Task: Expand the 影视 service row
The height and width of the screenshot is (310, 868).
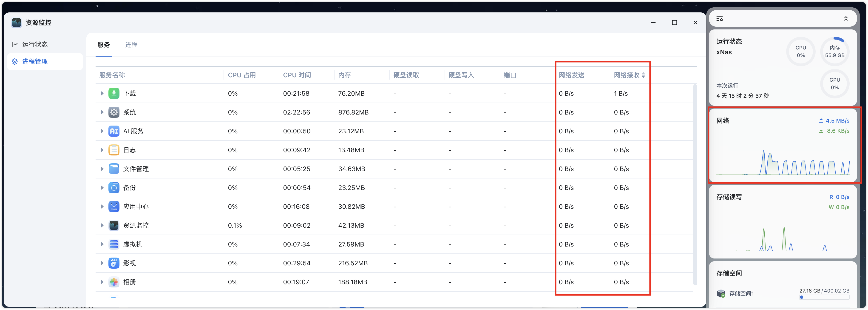Action: [x=102, y=263]
